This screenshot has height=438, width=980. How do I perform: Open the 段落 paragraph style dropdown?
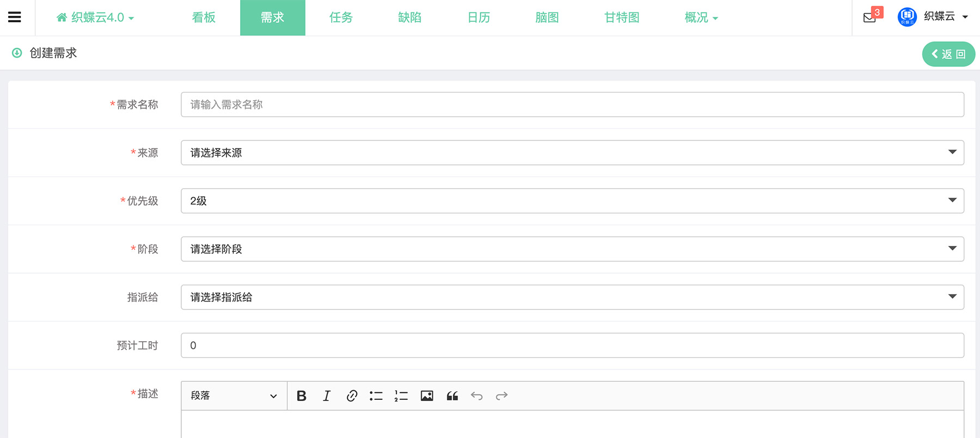coord(234,396)
